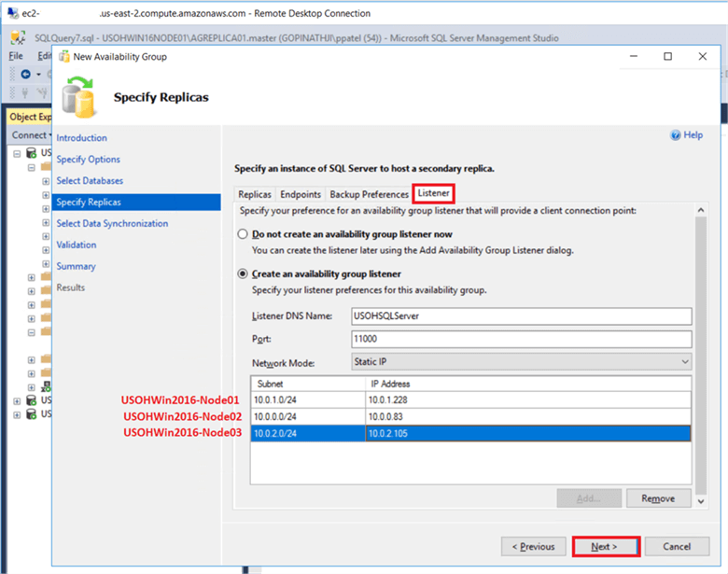Click the Object Explorer panel title tab

30,117
